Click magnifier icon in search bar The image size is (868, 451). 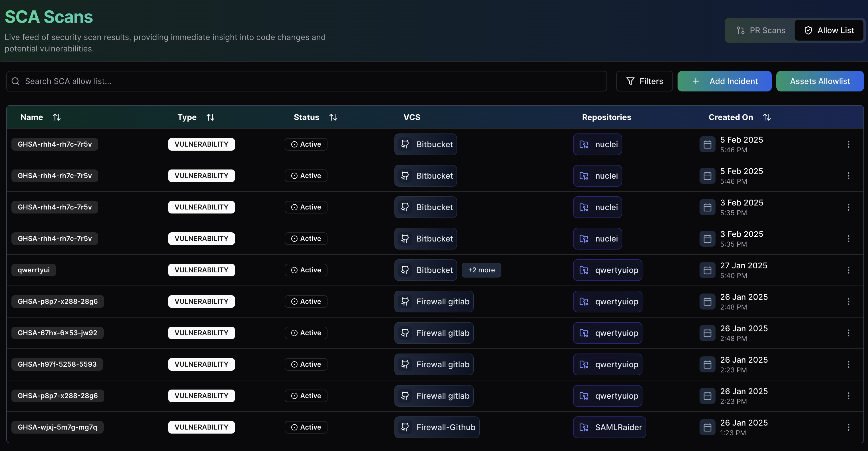[15, 81]
